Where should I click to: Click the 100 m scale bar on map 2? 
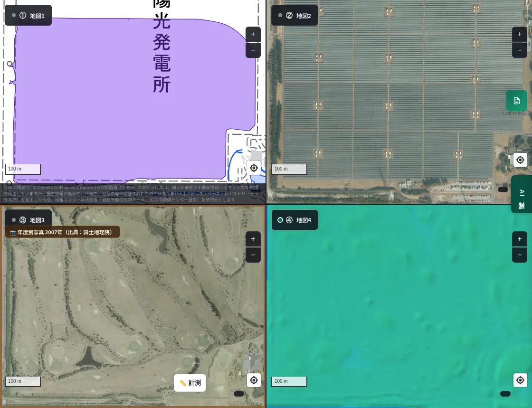(289, 169)
